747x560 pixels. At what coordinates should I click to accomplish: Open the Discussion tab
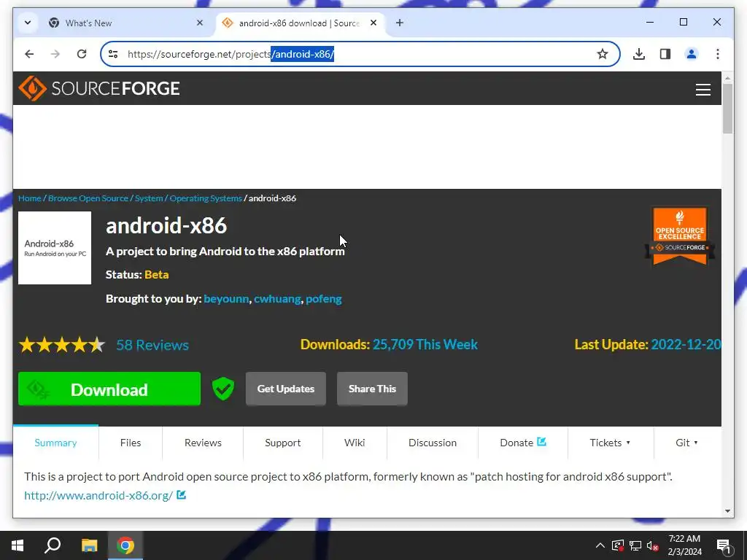coord(433,443)
